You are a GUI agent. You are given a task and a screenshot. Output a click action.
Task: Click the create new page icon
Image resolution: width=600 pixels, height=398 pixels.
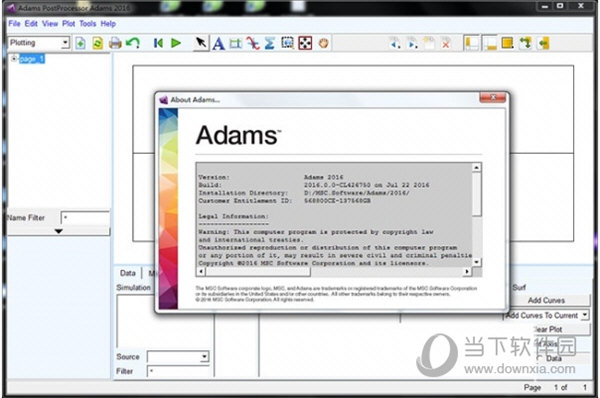[429, 43]
